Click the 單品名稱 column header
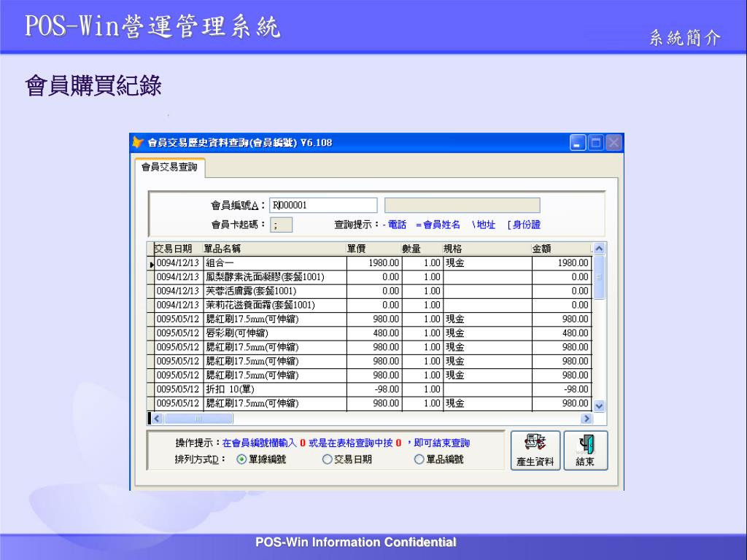 click(x=274, y=249)
